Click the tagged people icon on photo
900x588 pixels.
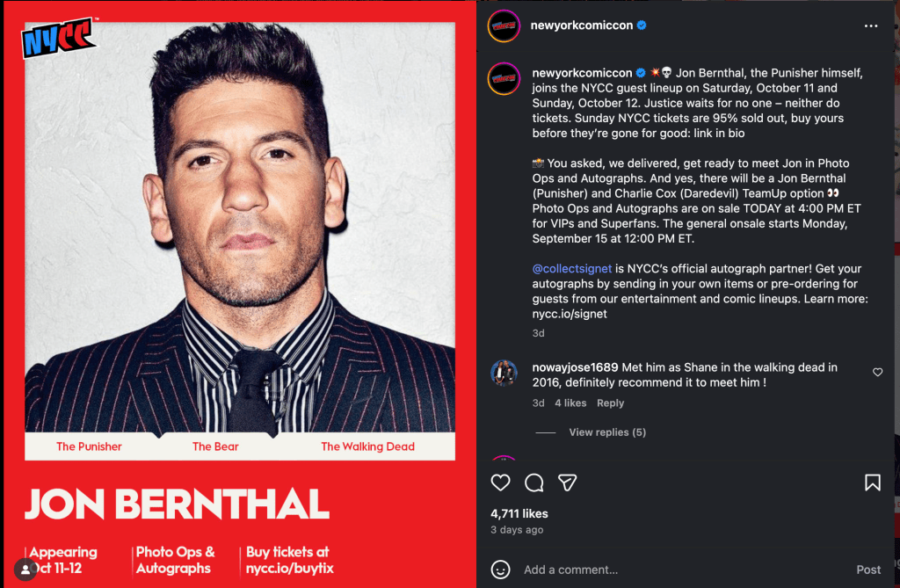[x=25, y=569]
